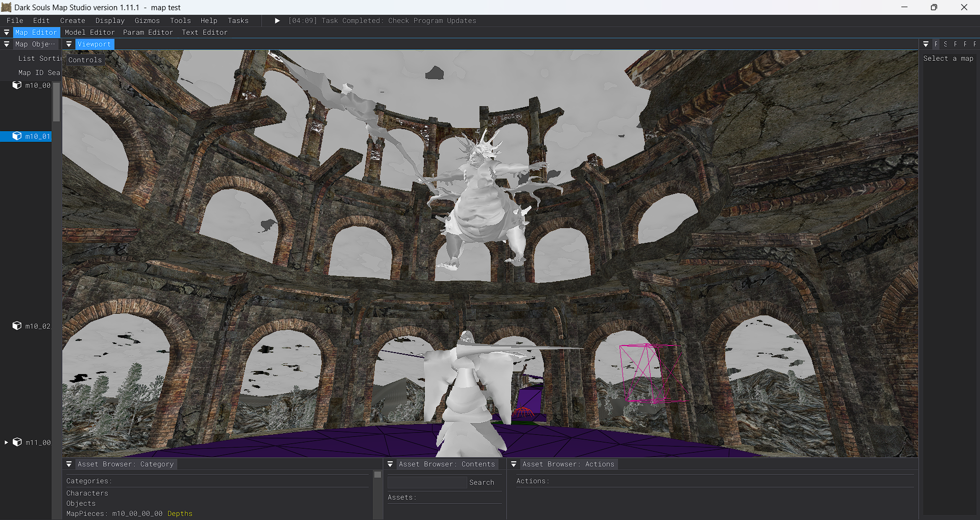
Task: Open the Tasks menu
Action: 238,21
